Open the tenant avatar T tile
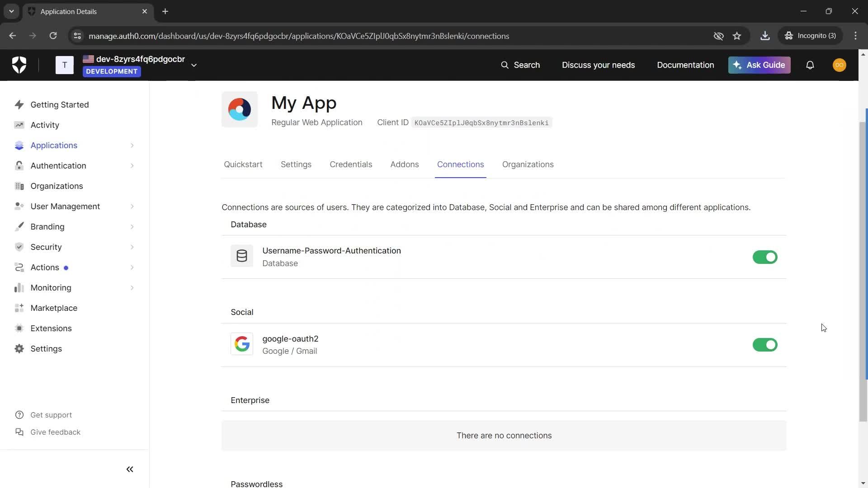 coord(65,65)
